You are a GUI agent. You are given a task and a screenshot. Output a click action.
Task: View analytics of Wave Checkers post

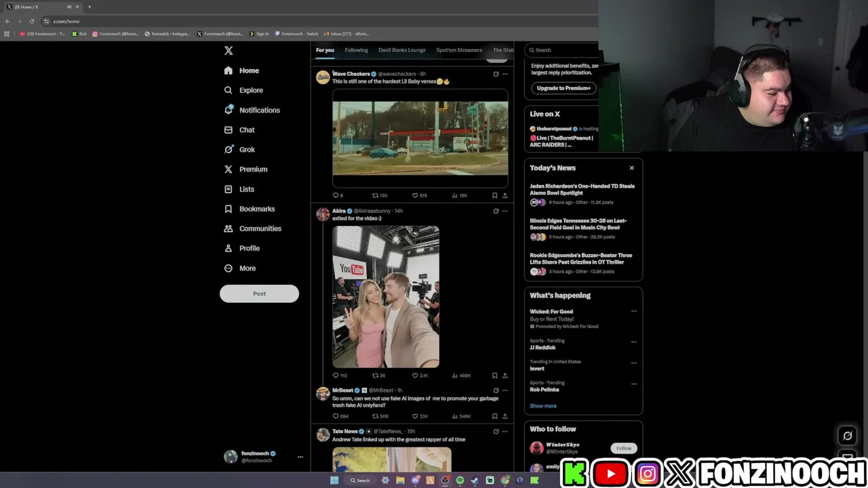460,195
